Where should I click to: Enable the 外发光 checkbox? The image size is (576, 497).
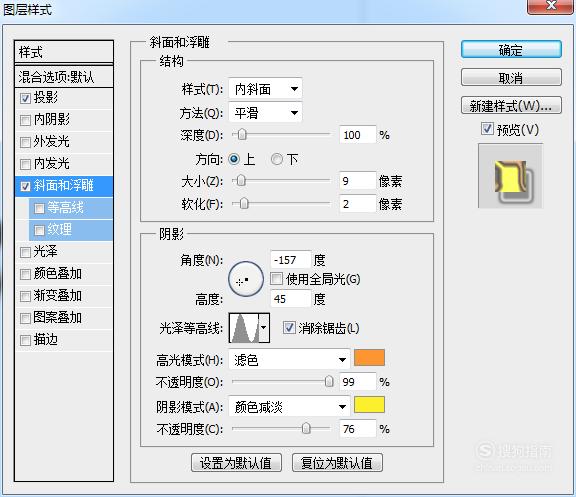(25, 142)
